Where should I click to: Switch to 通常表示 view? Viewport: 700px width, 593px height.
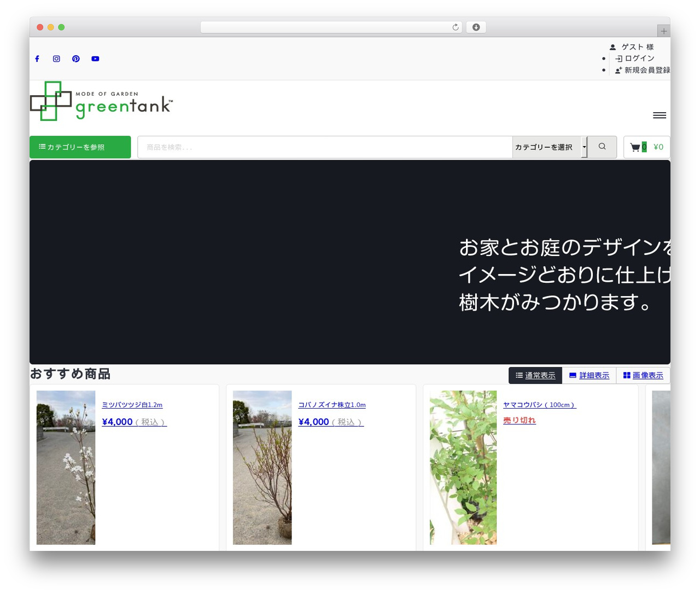[535, 375]
